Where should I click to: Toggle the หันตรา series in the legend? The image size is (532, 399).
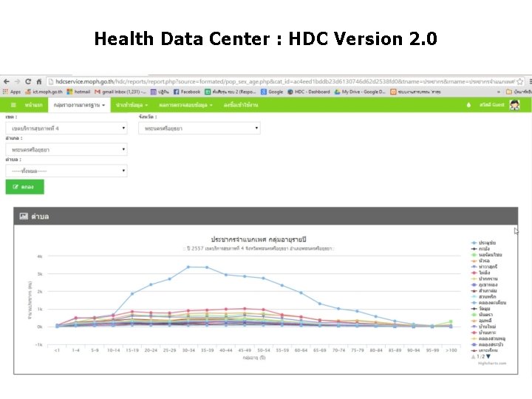click(482, 315)
